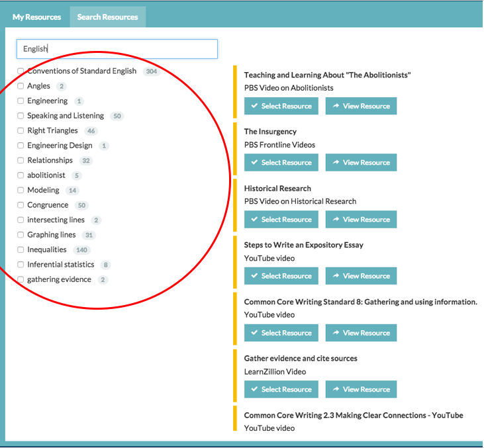This screenshot has width=484, height=448.
Task: View the Common Core Writing Standard 8 resource
Action: 361,333
